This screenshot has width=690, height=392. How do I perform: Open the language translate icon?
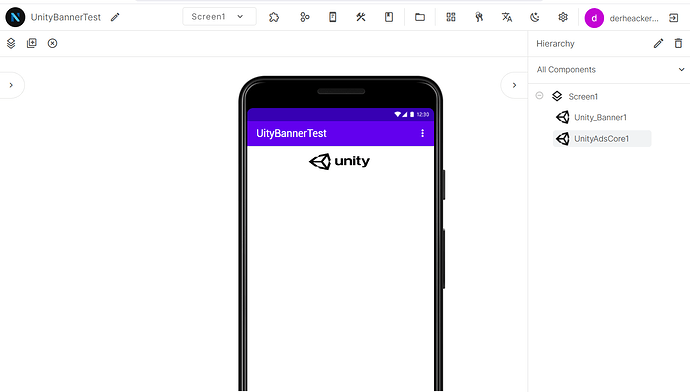click(x=507, y=17)
